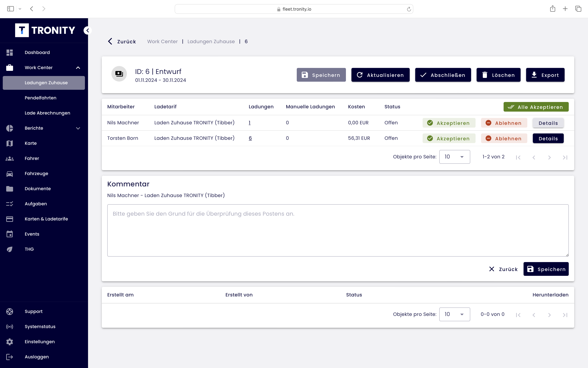This screenshot has width=588, height=368.
Task: Open Pendelfahrten in the sidebar
Action: 40,98
